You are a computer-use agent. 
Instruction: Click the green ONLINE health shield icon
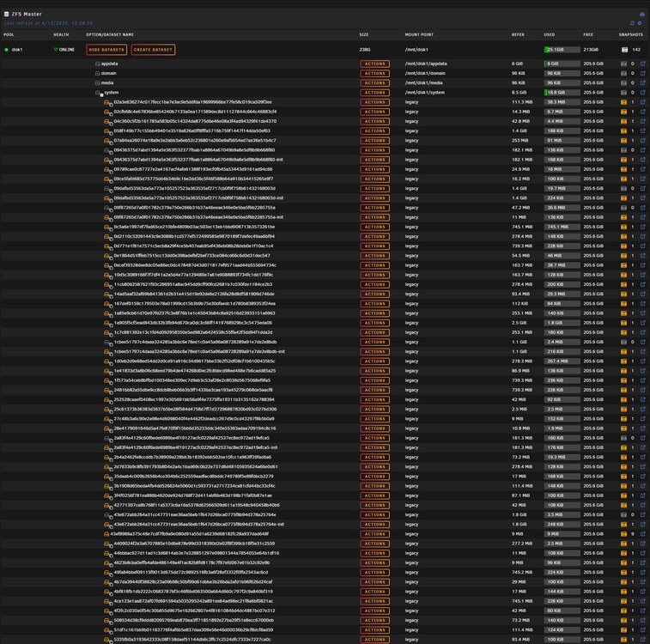(x=56, y=50)
